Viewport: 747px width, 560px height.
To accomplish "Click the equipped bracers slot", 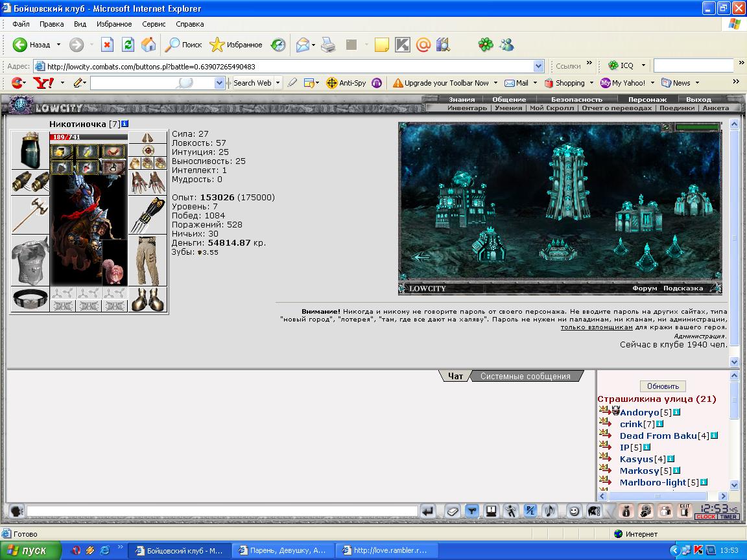I will [x=30, y=182].
